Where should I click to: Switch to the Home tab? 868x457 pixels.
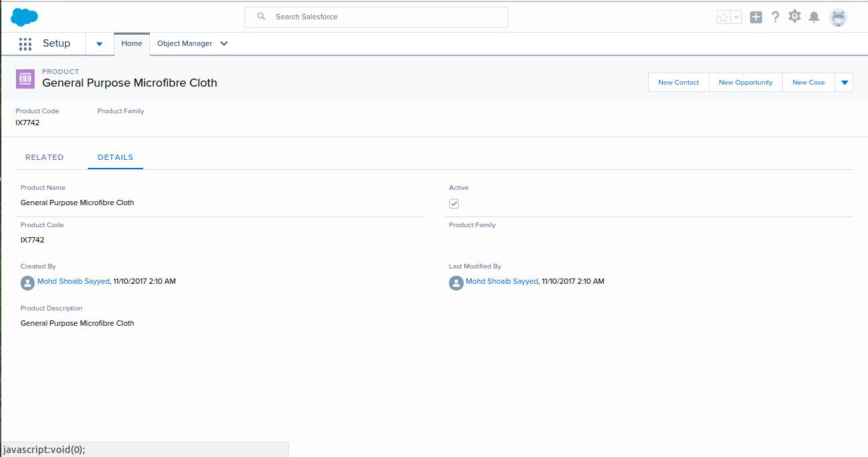pos(132,43)
